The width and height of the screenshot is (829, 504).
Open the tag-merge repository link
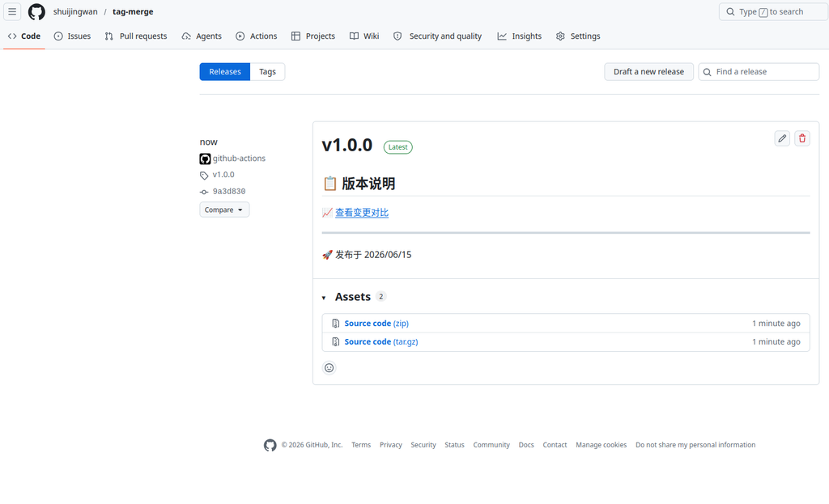point(133,11)
